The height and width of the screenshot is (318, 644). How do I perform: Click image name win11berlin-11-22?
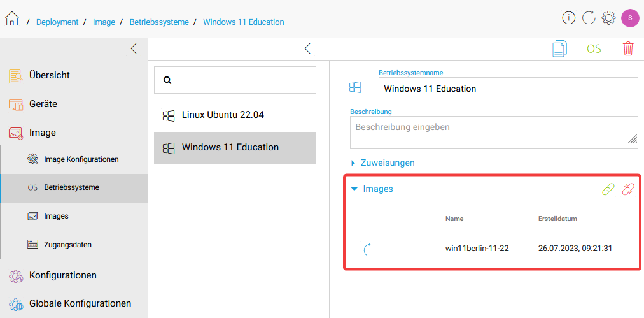click(x=477, y=248)
